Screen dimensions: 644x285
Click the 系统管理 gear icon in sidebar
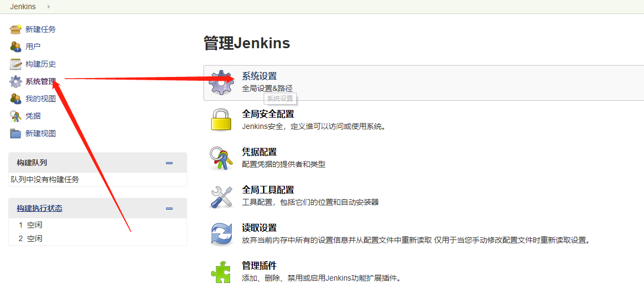pyautogui.click(x=16, y=81)
